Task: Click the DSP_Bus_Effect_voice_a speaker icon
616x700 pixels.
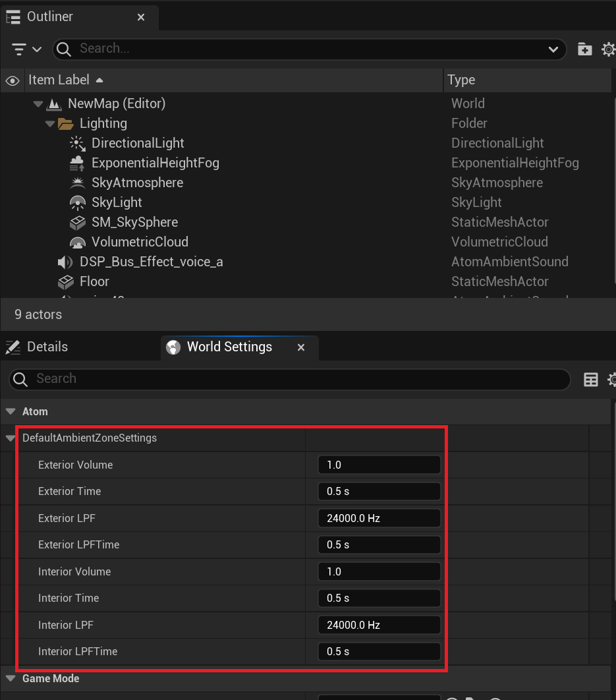Action: pos(65,262)
